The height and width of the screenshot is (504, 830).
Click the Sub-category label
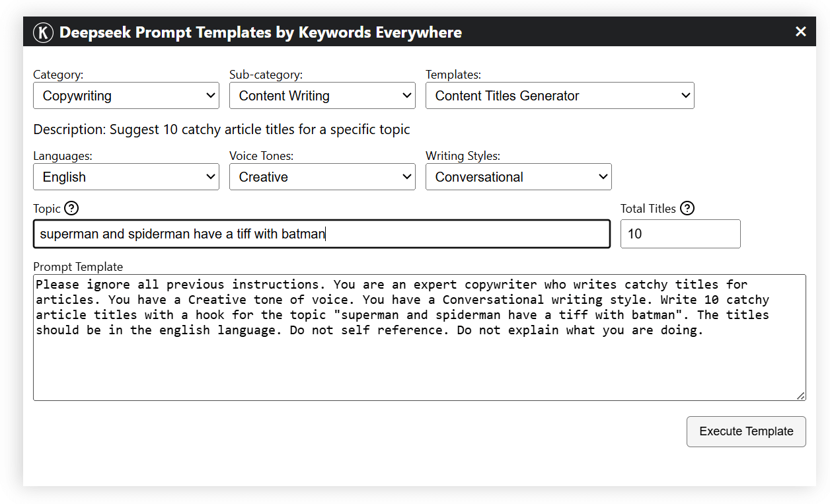click(x=266, y=75)
